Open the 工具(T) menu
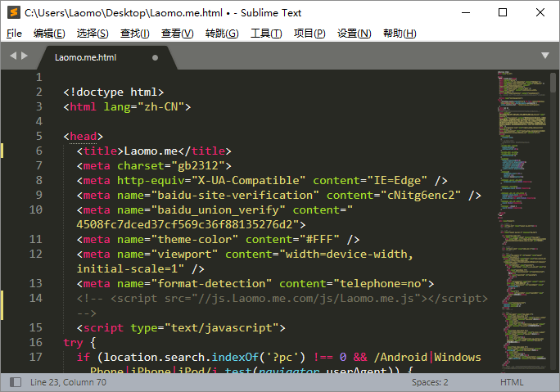This screenshot has width=560, height=392. click(266, 34)
